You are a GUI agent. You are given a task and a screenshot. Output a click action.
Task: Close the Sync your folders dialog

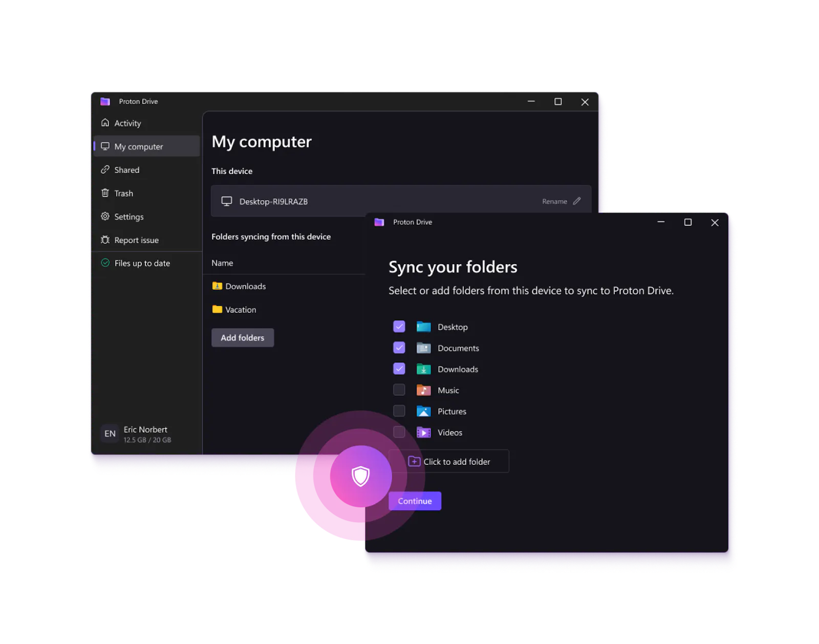[x=715, y=222]
